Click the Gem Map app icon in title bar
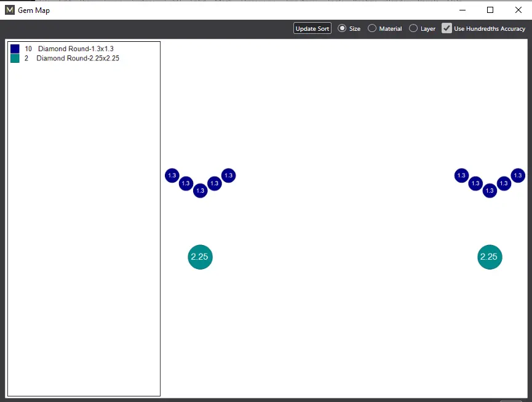This screenshot has height=402, width=532. tap(10, 10)
